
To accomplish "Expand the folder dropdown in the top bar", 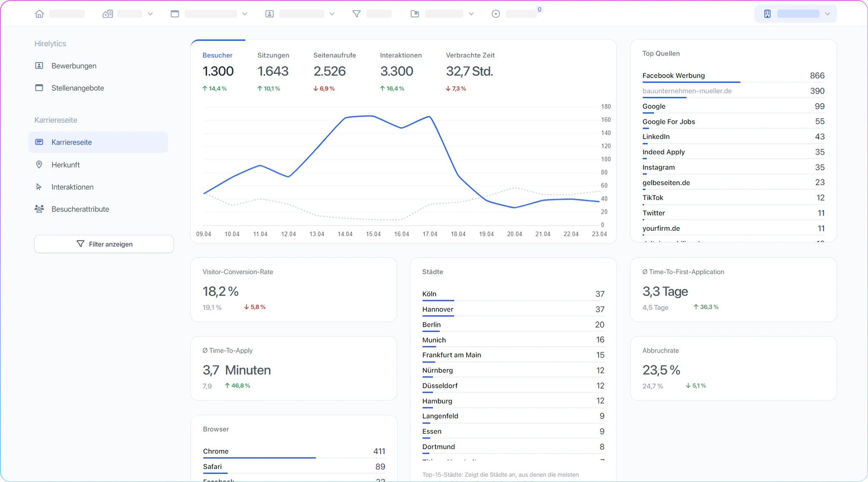I will pos(471,14).
